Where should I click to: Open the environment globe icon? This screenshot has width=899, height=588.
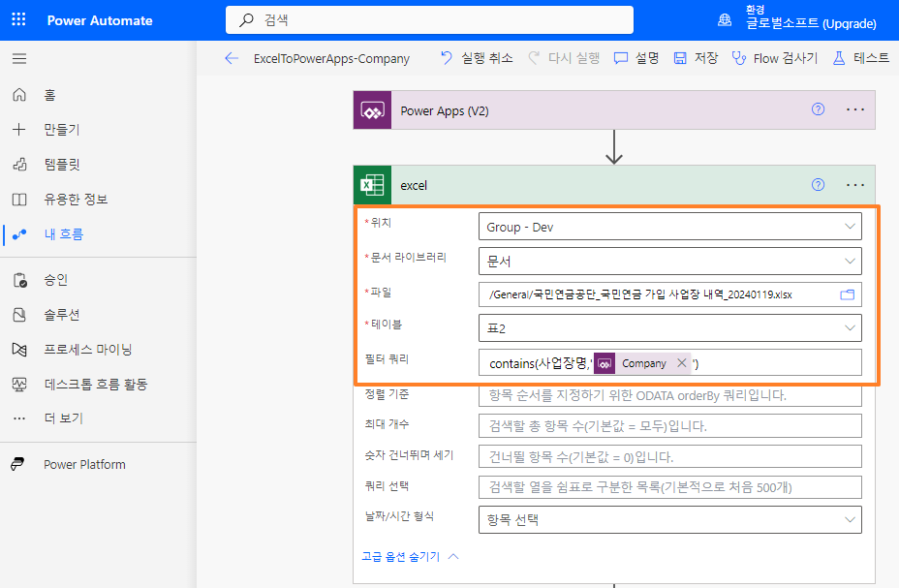[725, 20]
